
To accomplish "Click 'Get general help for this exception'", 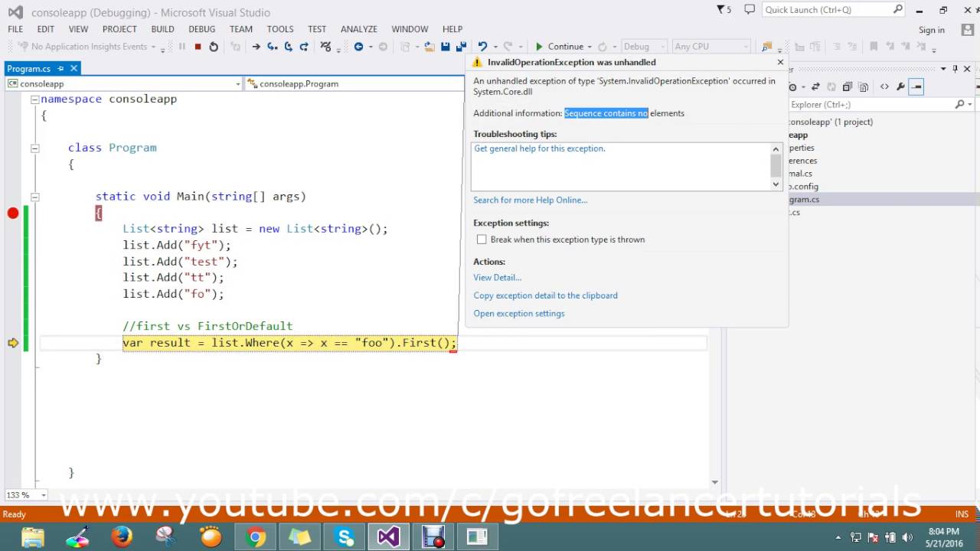I will [x=540, y=148].
